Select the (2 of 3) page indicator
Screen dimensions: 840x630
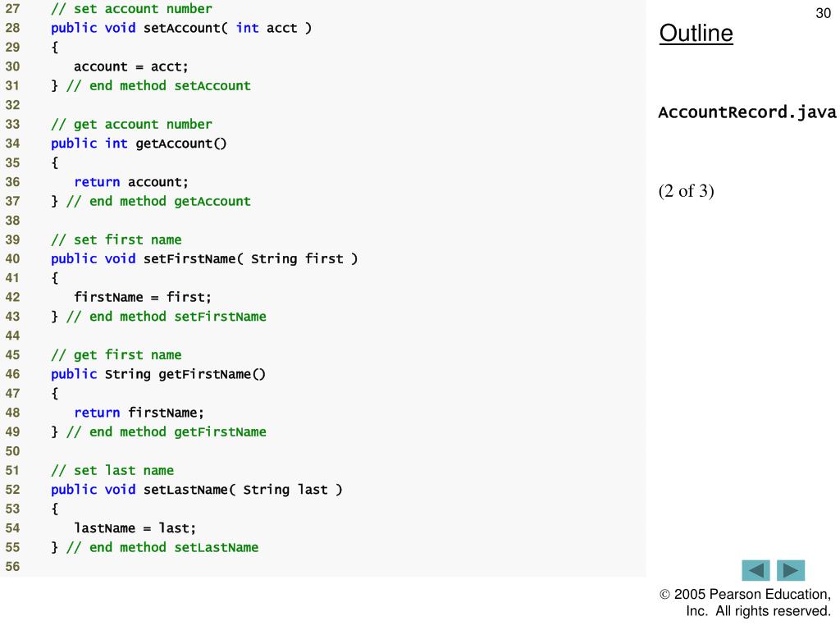pyautogui.click(x=687, y=190)
